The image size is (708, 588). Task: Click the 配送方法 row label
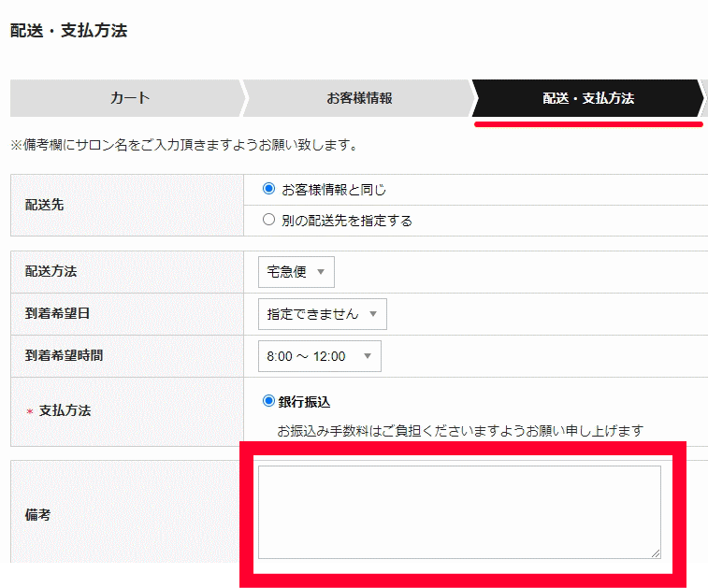tap(51, 271)
